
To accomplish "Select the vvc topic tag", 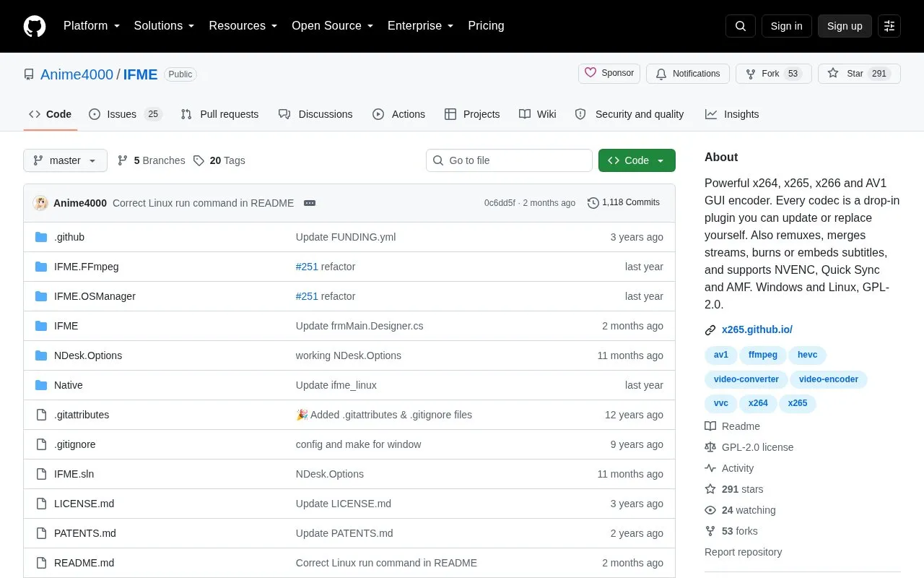I will point(721,403).
